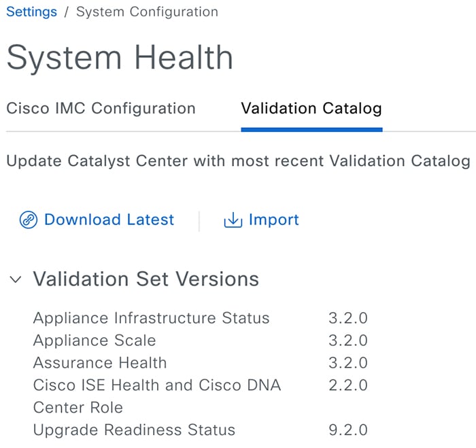Screen dimensions: 476x448
Task: Open the Cisco IMC Configuration tab
Action: (x=101, y=108)
